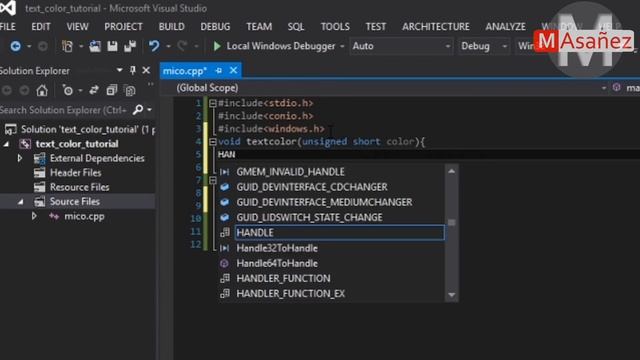This screenshot has height=360, width=640.
Task: Open the undo history dropdown arrow
Action: point(168,47)
